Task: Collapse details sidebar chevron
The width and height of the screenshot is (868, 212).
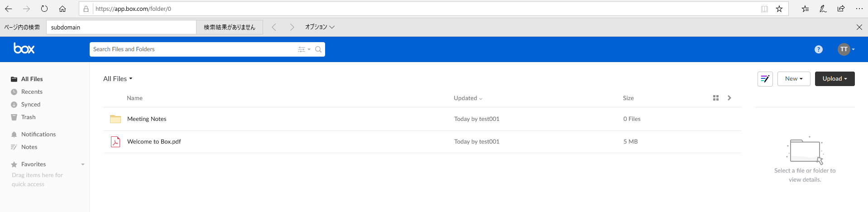Action: coord(729,98)
